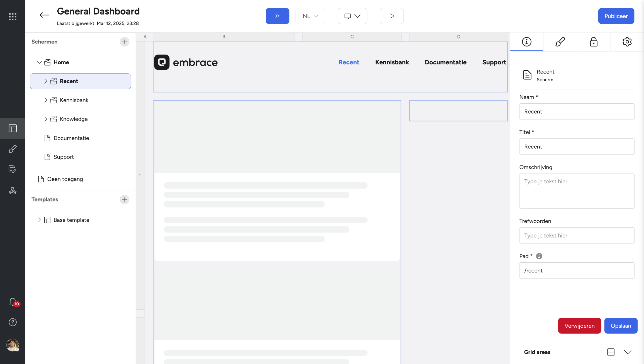Viewport: 644px width, 364px height.
Task: Click Recent in the canvas navigation
Action: tap(349, 62)
